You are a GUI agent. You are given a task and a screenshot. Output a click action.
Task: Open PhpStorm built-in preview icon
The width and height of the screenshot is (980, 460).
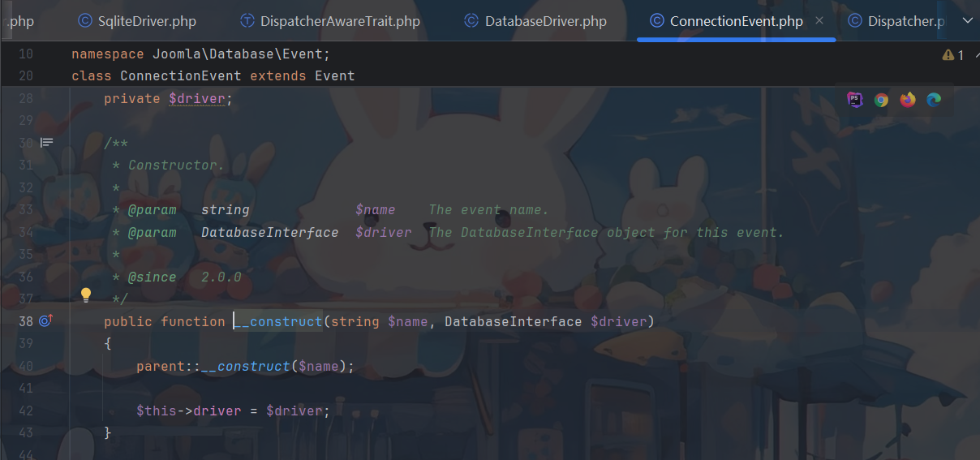855,100
